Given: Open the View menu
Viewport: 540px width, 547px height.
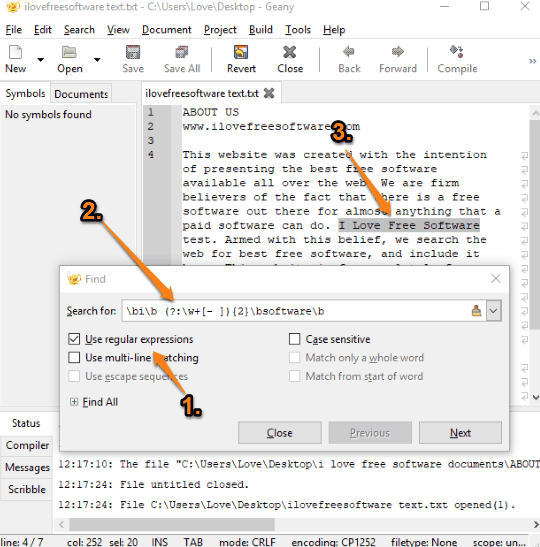Looking at the screenshot, I should coord(118,30).
